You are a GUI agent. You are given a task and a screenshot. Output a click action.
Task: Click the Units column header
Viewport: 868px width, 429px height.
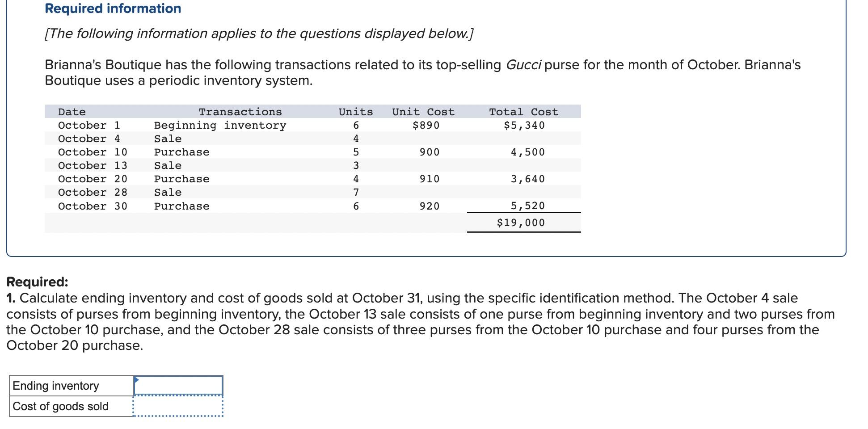(x=355, y=112)
